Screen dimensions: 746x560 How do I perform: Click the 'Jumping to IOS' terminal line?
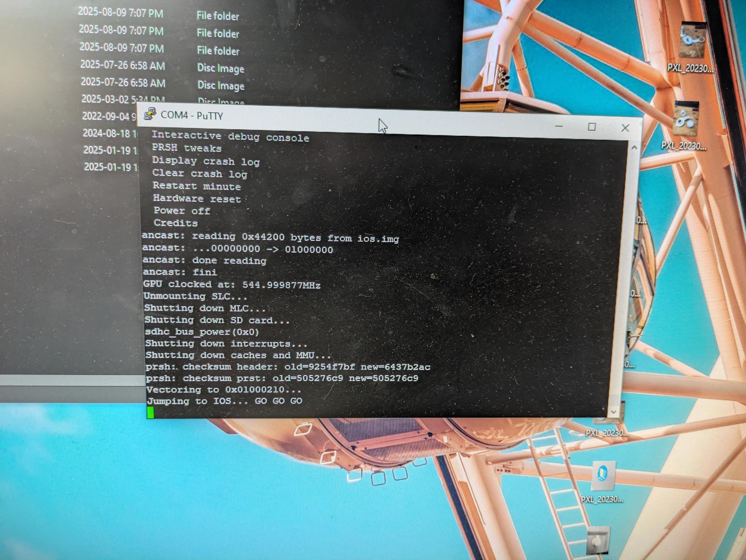(224, 401)
